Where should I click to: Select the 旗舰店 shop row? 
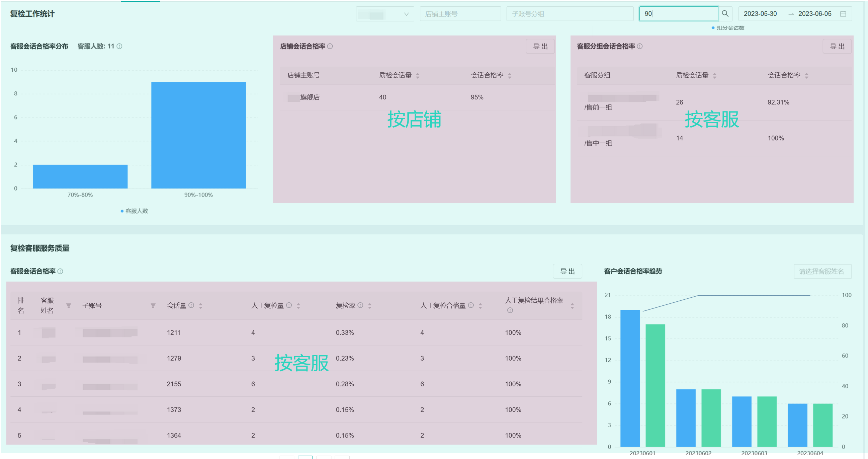(x=417, y=97)
